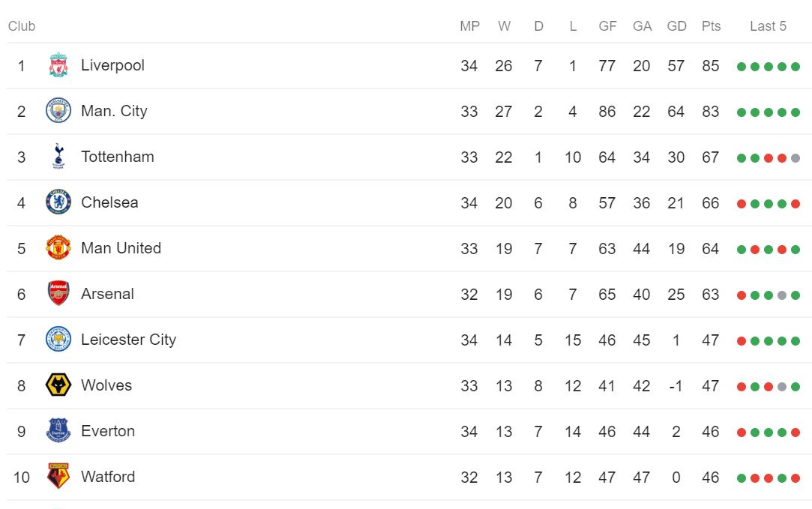Click Tottenham's grey last-match result dot
812x509 pixels.
796,158
